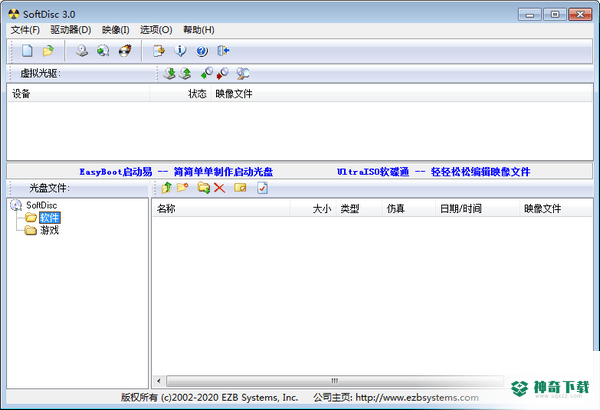Screen dimensions: 600x410
Task: Select the SoftDisc root tree node
Action: tap(41, 205)
